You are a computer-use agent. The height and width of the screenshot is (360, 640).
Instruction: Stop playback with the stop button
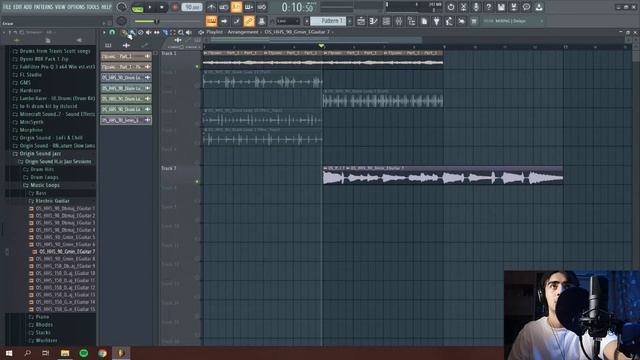pyautogui.click(x=162, y=7)
